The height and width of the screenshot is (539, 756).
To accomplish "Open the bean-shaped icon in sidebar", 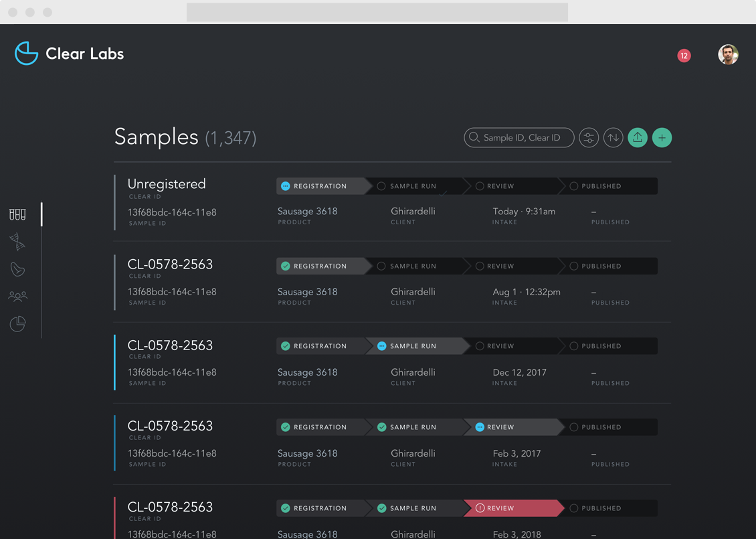I will pyautogui.click(x=17, y=269).
